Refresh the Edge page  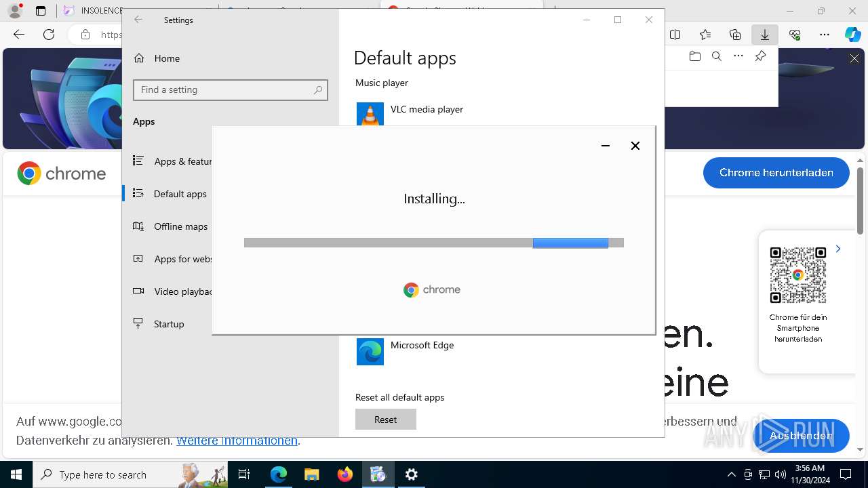[49, 35]
